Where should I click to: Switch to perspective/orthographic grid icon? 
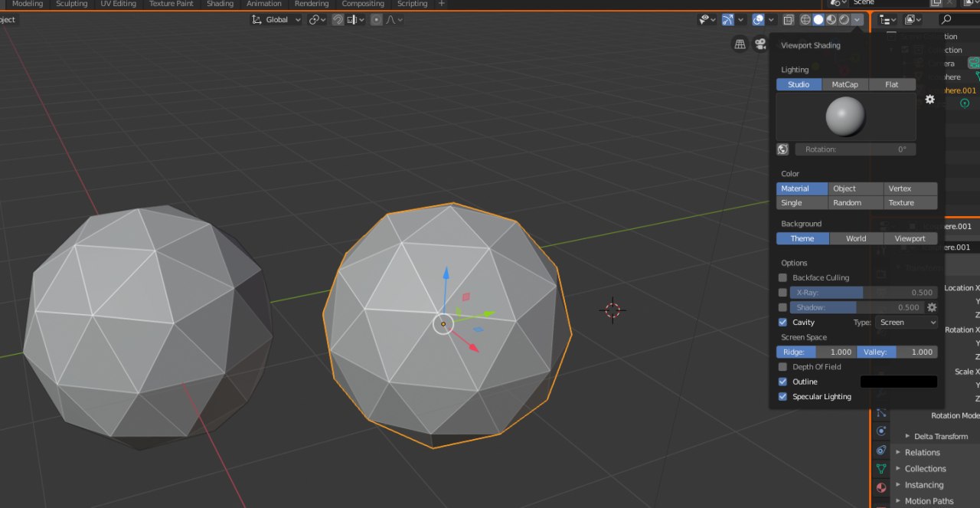coord(740,44)
